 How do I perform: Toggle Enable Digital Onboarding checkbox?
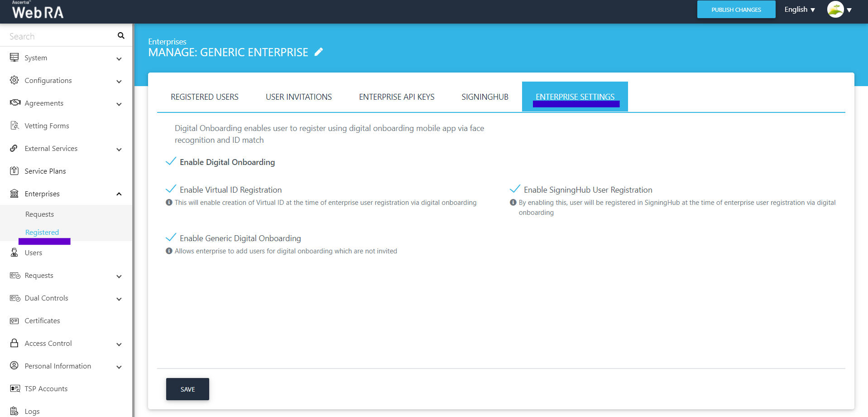pyautogui.click(x=171, y=162)
